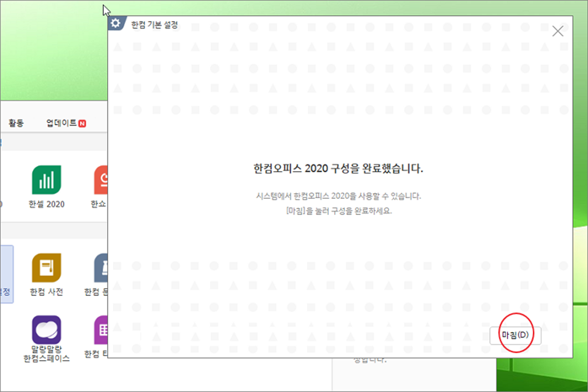Switch to the 활동 tab
The width and height of the screenshot is (588, 392).
[x=16, y=123]
